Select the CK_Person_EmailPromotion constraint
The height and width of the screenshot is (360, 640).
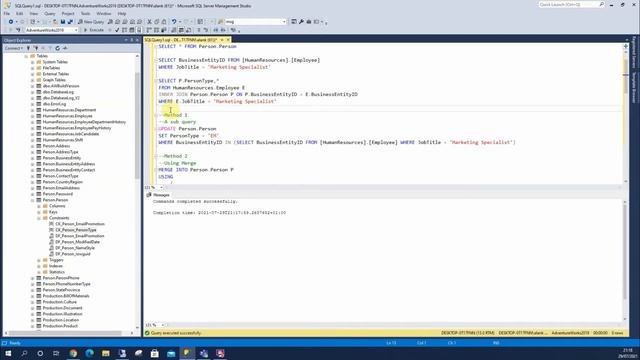(80, 224)
